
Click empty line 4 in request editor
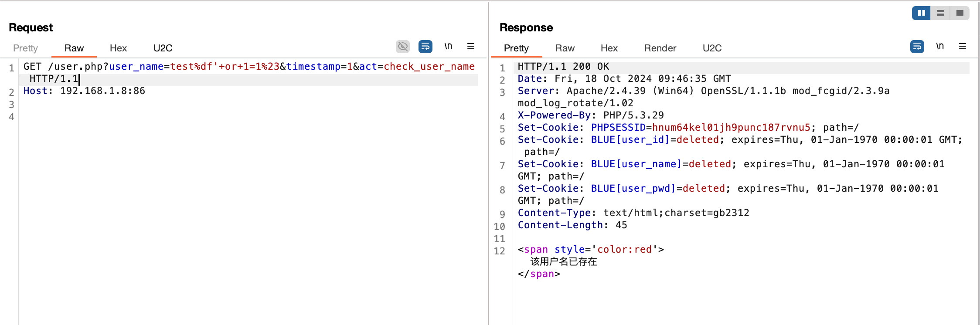(248, 117)
